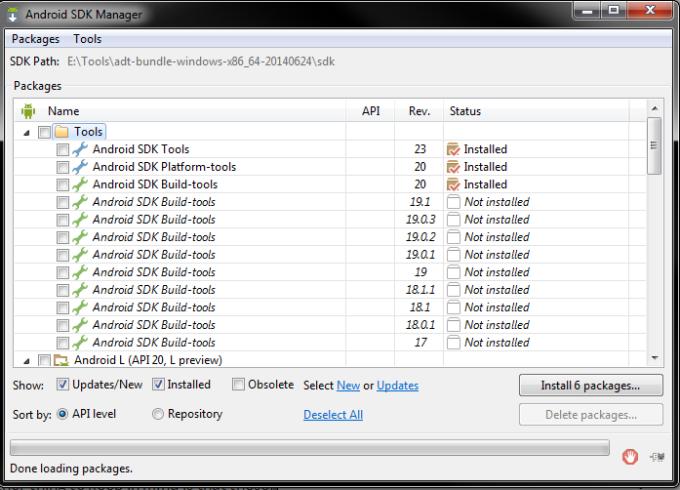Screen dimensions: 680x490
Task: Click the SDK Manager title bar icon
Action: click(x=12, y=14)
